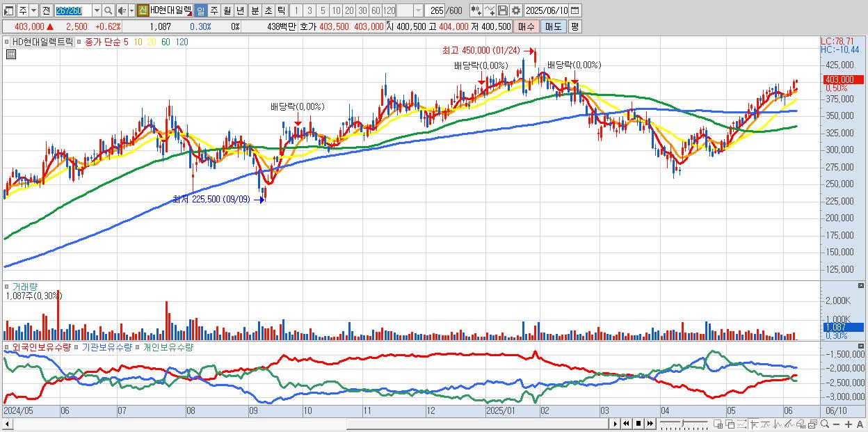The image size is (868, 432).
Task: Click the 호가 quote label
Action: pyautogui.click(x=308, y=26)
